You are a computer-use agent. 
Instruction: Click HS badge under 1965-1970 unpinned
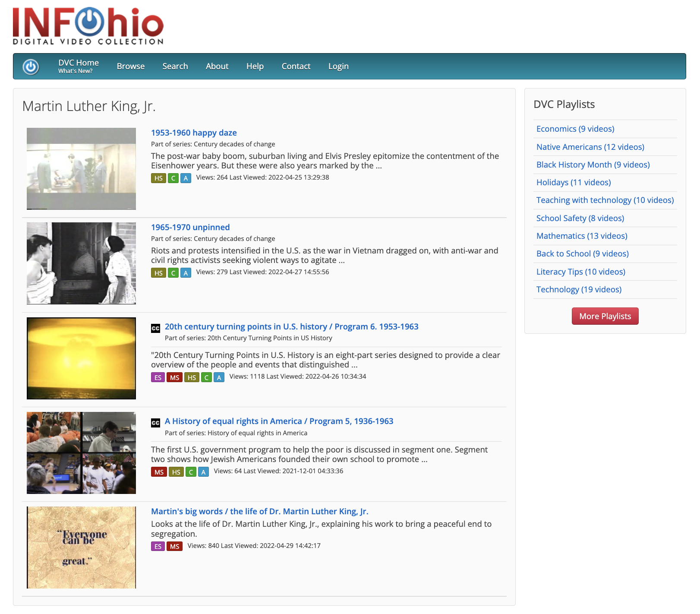coord(158,273)
